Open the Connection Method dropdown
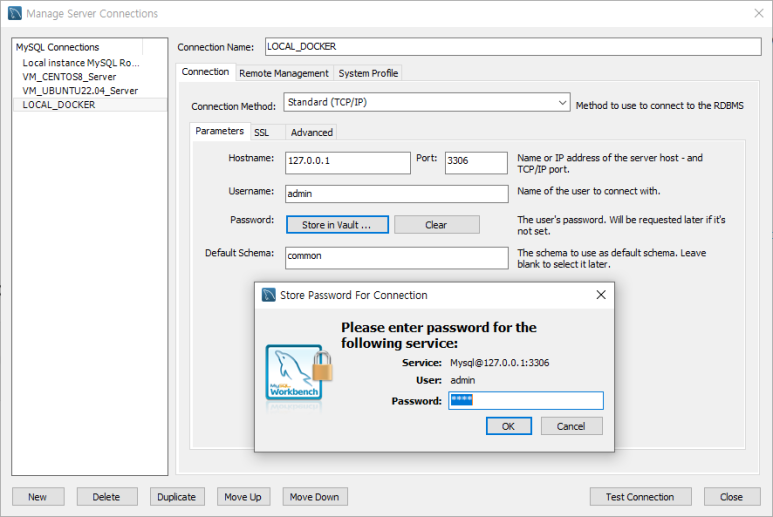Viewport: 773px width, 517px height. tap(427, 102)
